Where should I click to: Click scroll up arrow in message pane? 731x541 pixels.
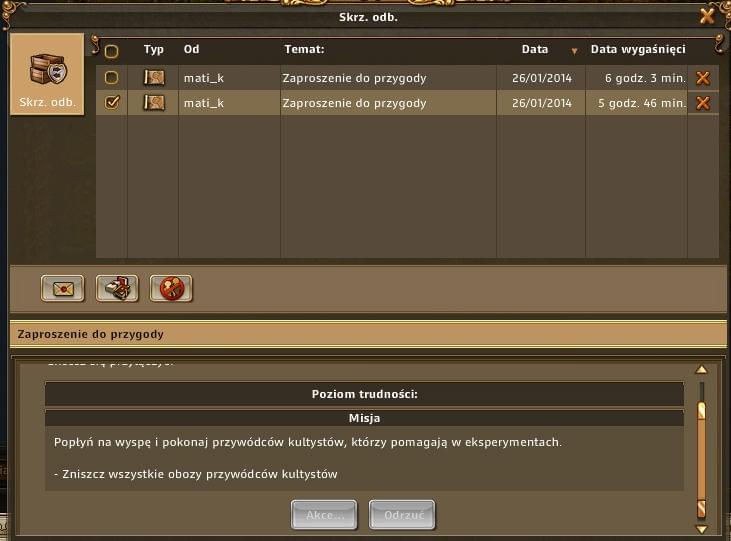point(701,370)
